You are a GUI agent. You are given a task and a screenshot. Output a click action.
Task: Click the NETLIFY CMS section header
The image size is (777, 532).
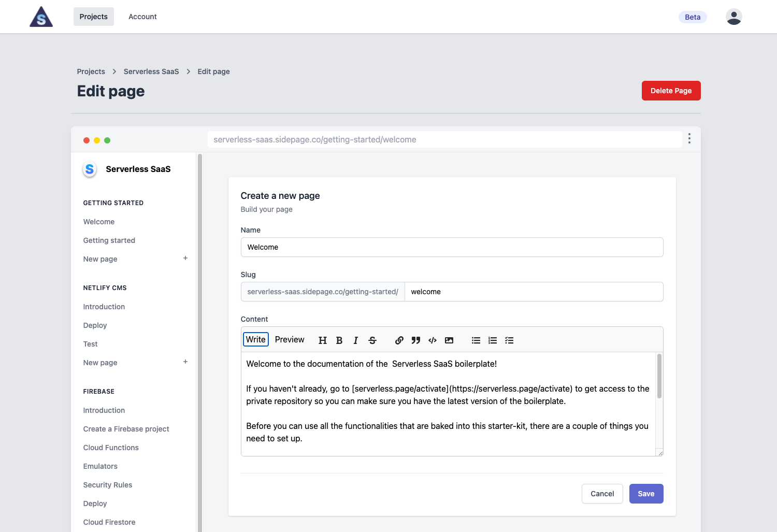105,288
